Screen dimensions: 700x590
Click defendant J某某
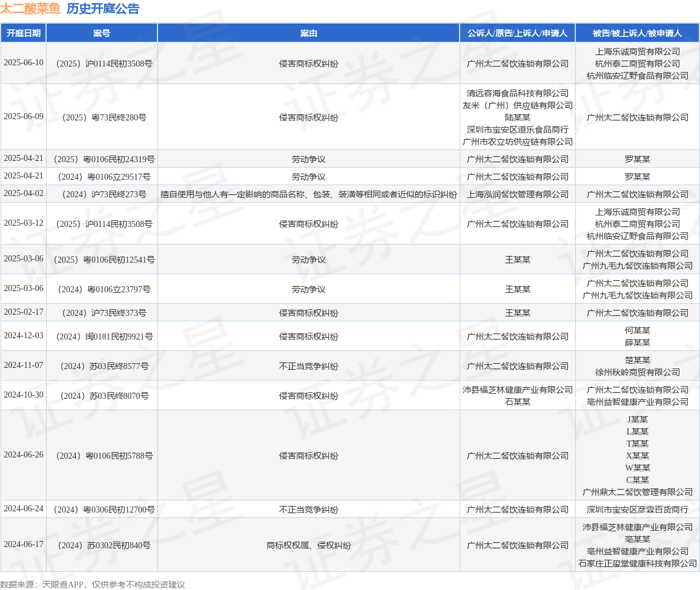click(637, 419)
